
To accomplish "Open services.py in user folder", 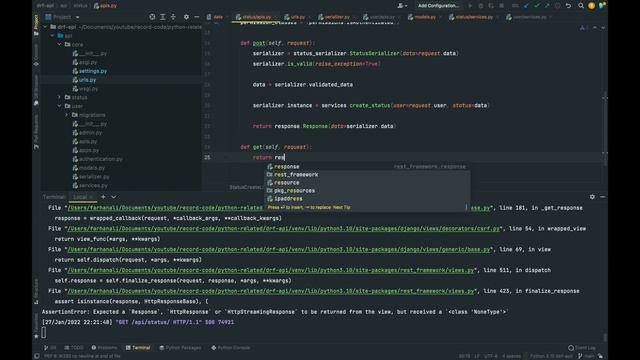I will (93, 186).
